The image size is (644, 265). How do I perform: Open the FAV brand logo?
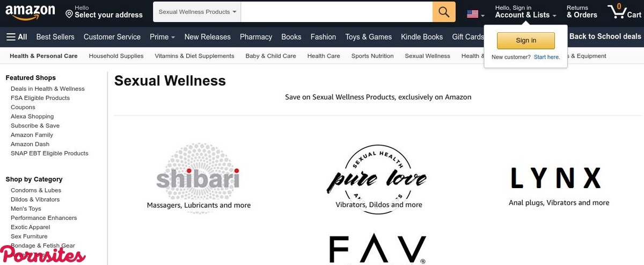(378, 248)
